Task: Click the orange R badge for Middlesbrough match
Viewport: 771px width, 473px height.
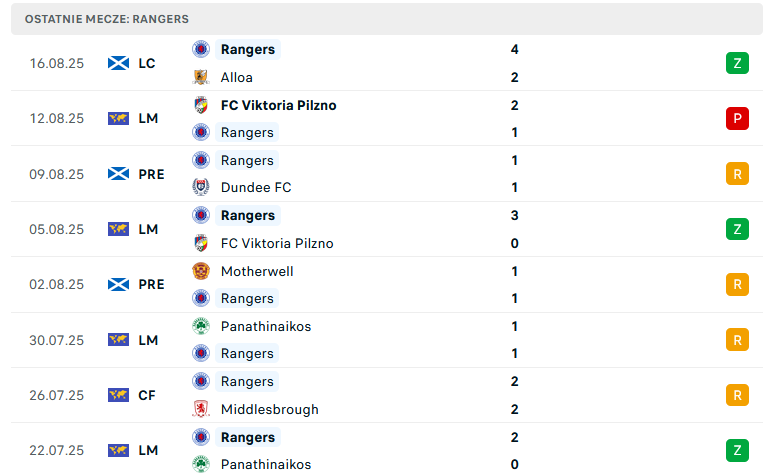Action: 737,395
